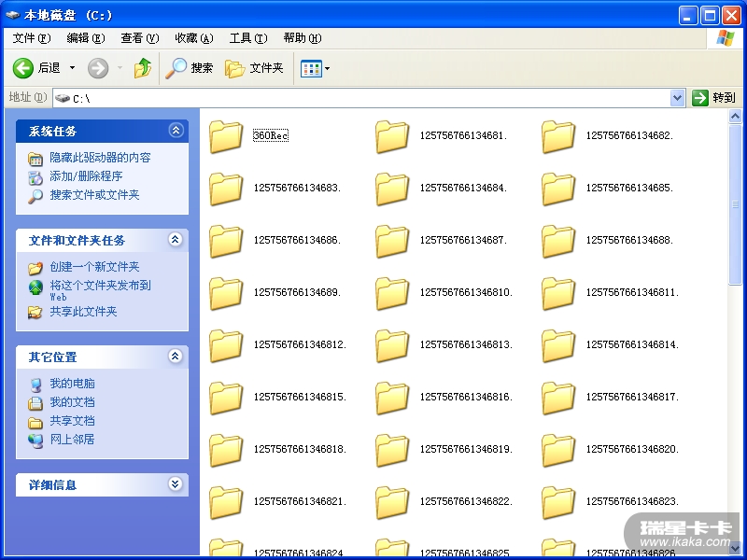
Task: Click 共享此文件夹 link
Action: (83, 312)
